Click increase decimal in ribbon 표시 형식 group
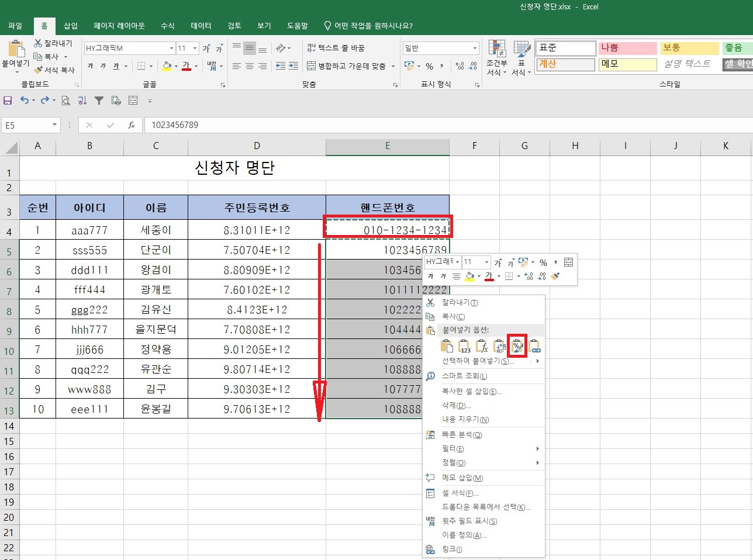The image size is (753, 560). pyautogui.click(x=460, y=66)
